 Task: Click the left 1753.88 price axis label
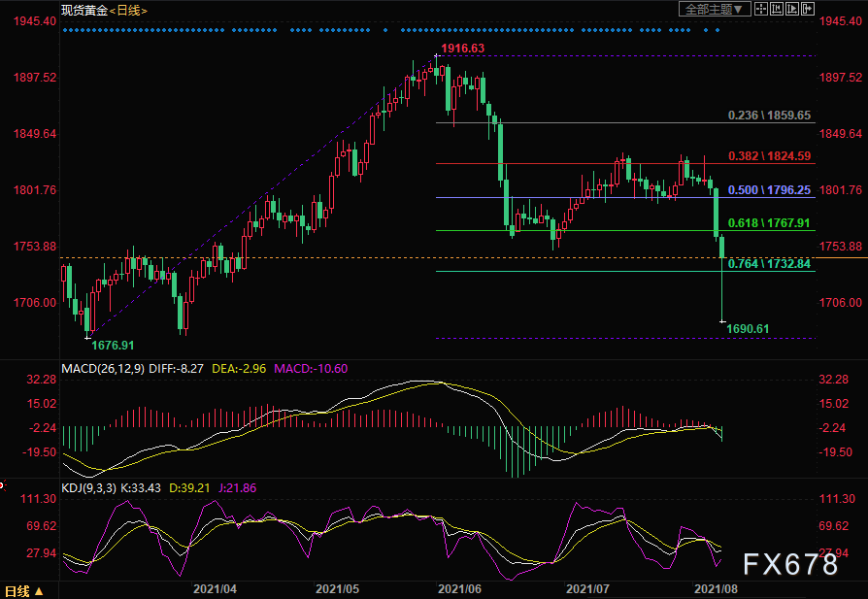coord(35,247)
